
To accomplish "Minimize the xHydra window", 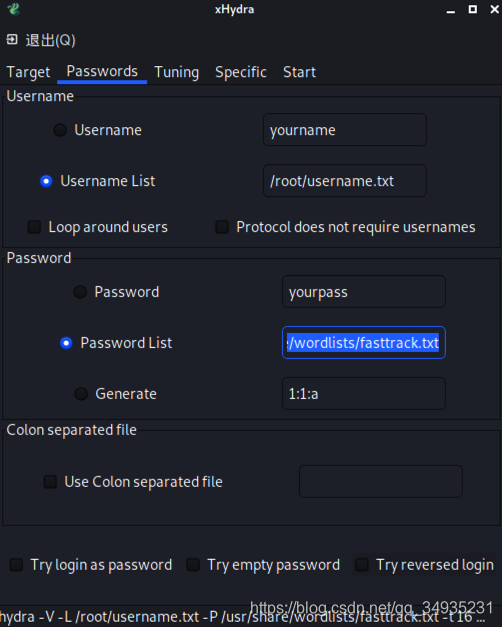I will coord(451,10).
